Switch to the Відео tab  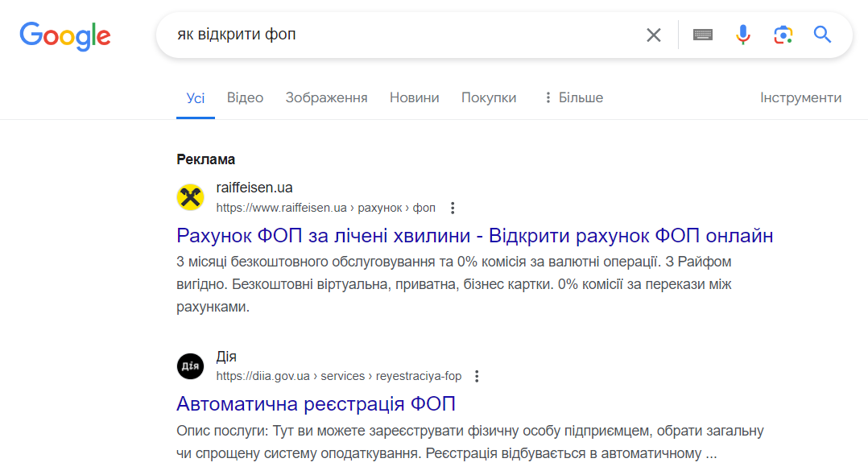click(x=244, y=97)
